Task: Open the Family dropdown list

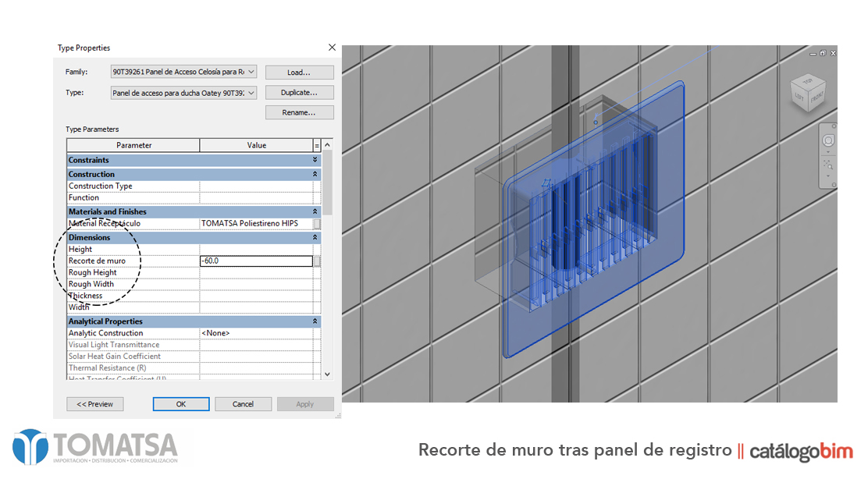Action: pyautogui.click(x=250, y=71)
